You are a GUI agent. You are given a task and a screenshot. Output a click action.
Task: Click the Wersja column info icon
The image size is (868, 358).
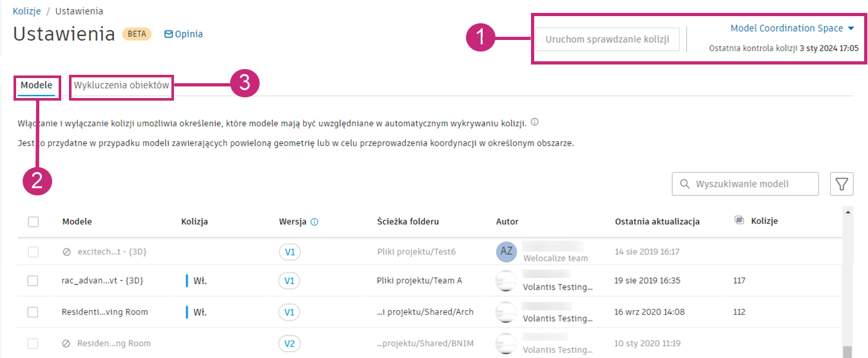314,222
